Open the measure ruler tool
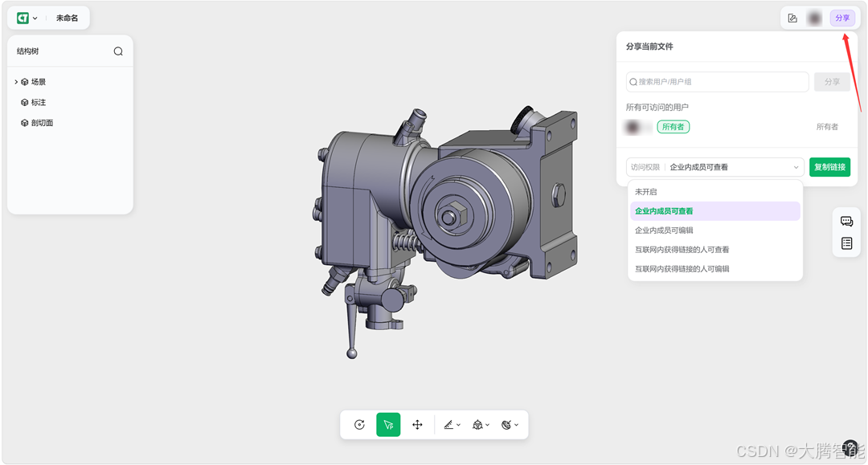 [448, 425]
